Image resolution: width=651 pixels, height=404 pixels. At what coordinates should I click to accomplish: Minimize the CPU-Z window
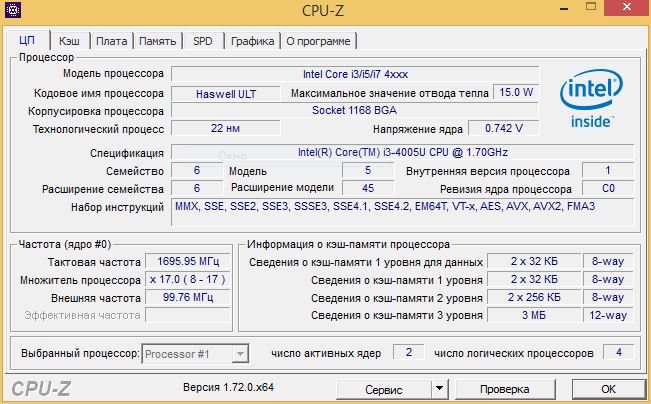tap(564, 8)
